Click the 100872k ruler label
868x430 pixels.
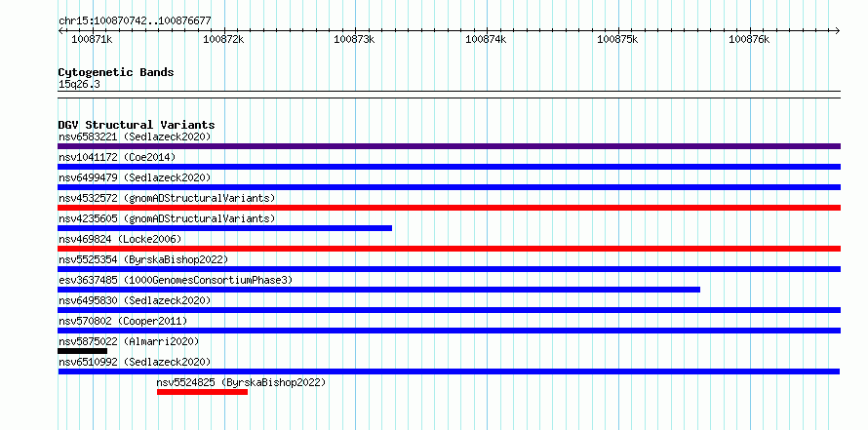pos(223,40)
